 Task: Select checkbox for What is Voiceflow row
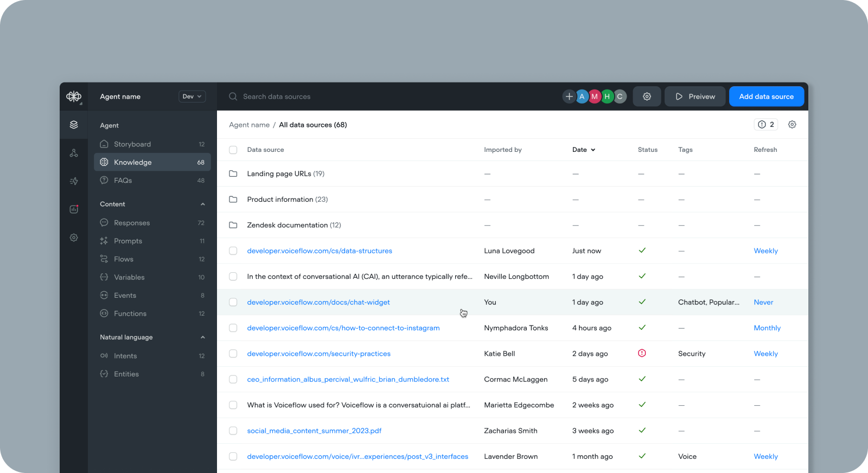click(x=233, y=405)
